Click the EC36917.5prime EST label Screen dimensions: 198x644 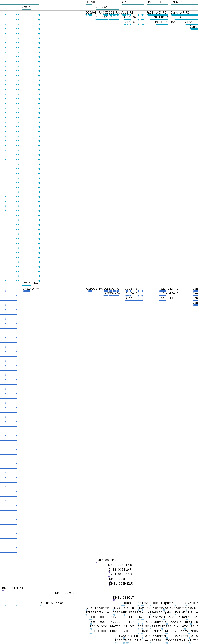(x=97, y=608)
